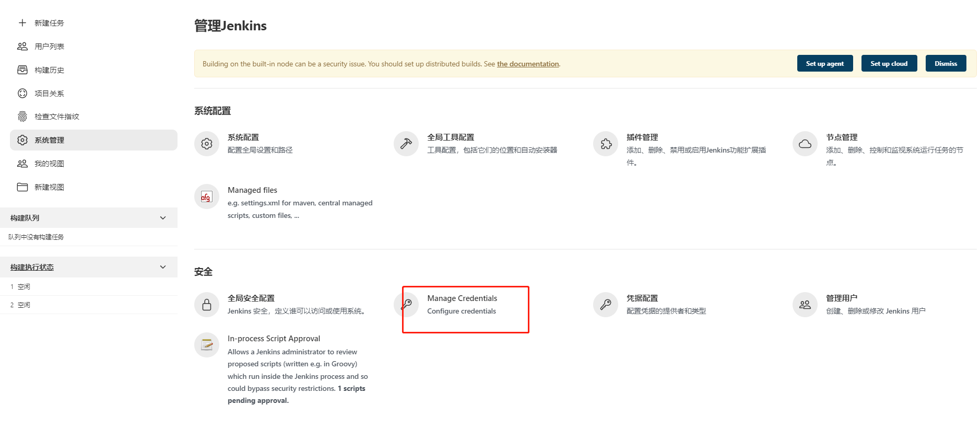Image resolution: width=980 pixels, height=428 pixels.
Task: Open the documentation link in the warning
Action: pyautogui.click(x=528, y=64)
